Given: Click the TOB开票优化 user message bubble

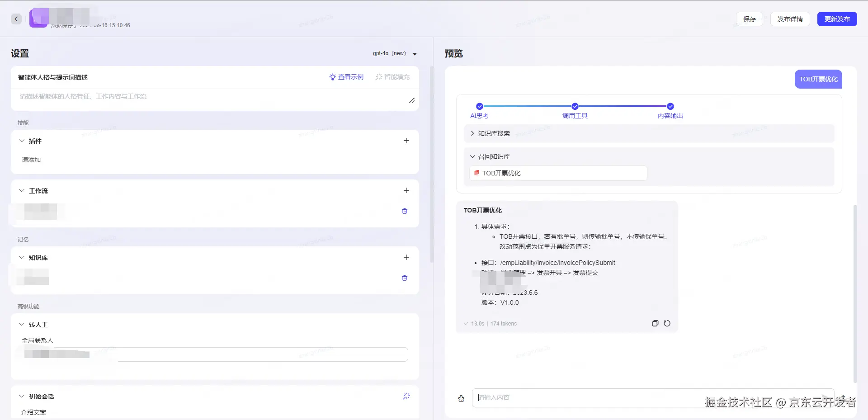Looking at the screenshot, I should (818, 79).
